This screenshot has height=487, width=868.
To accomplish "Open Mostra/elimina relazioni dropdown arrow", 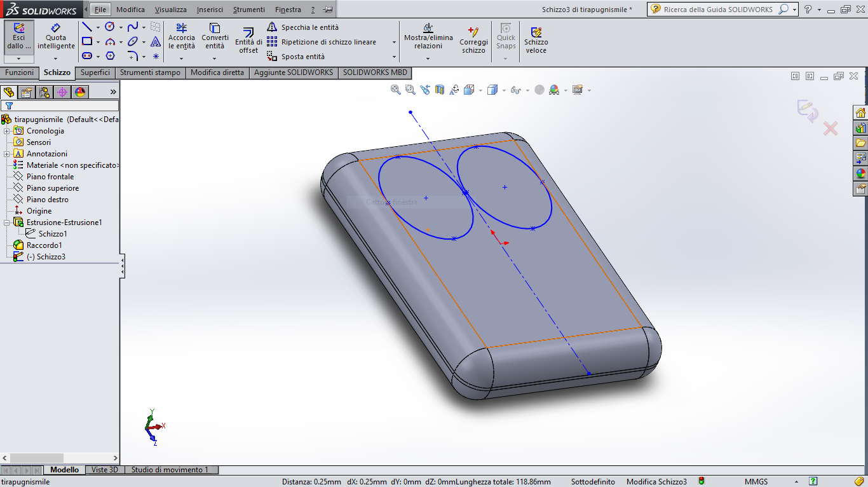I will click(x=428, y=58).
